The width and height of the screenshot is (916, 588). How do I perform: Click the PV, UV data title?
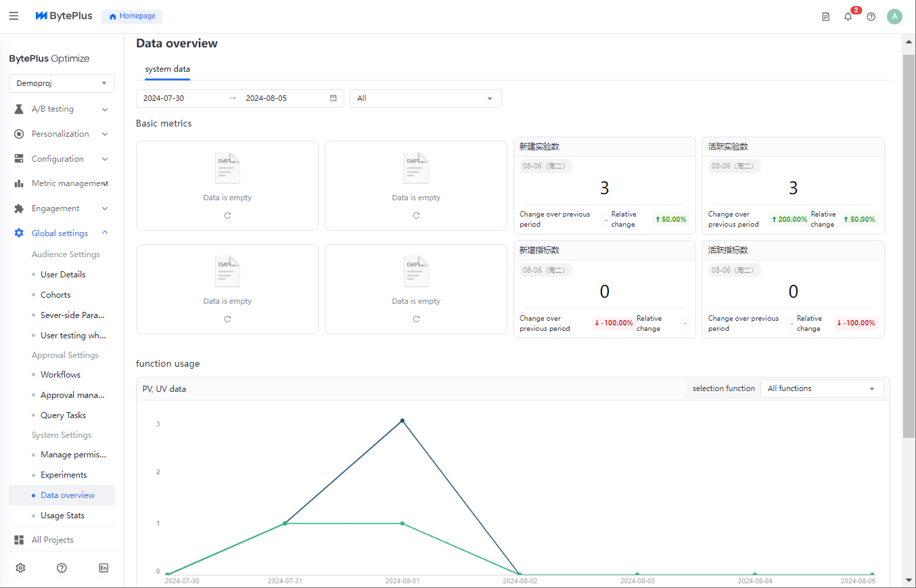[164, 389]
